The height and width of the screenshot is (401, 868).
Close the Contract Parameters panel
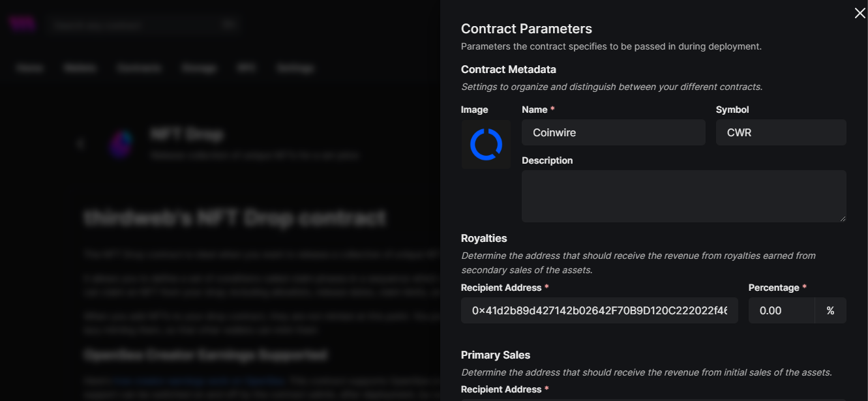[x=860, y=14]
